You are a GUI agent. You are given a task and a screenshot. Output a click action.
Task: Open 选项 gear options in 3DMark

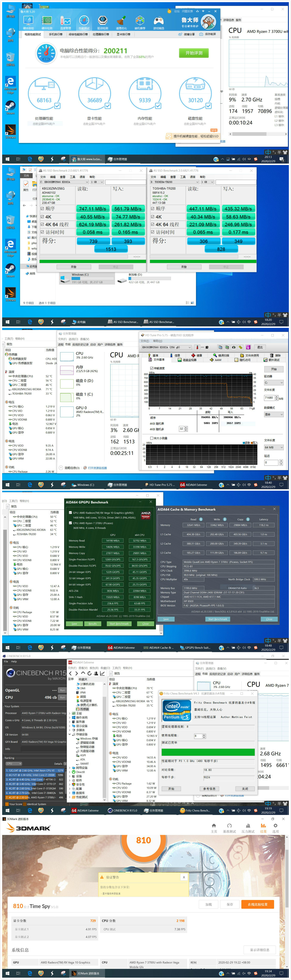click(x=275, y=828)
